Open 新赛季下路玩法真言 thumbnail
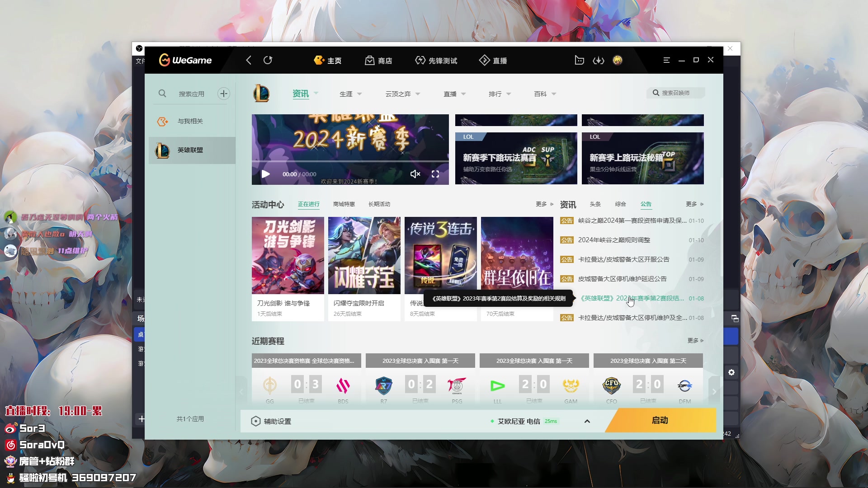 click(x=516, y=158)
